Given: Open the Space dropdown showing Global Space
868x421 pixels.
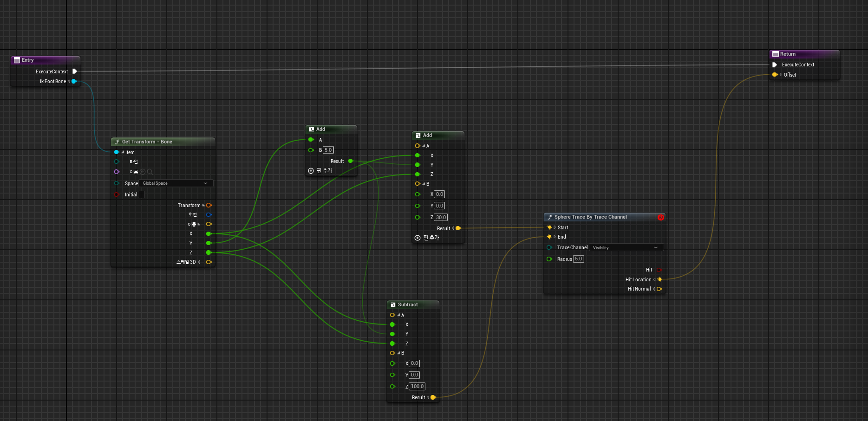Looking at the screenshot, I should tap(176, 183).
